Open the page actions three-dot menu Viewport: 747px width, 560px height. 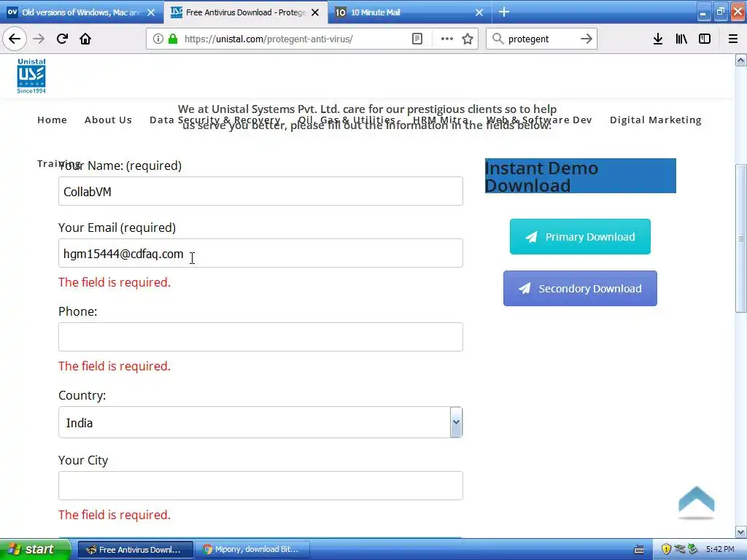pos(447,39)
